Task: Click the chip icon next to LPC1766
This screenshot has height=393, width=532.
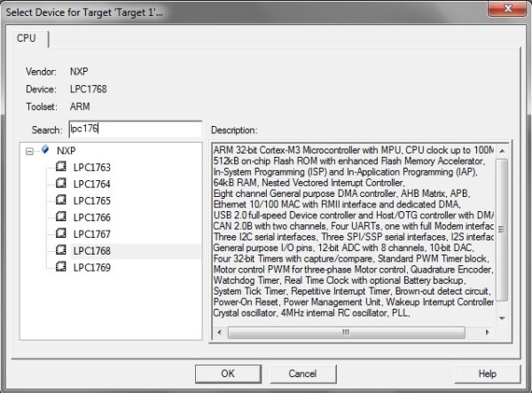Action: 61,217
